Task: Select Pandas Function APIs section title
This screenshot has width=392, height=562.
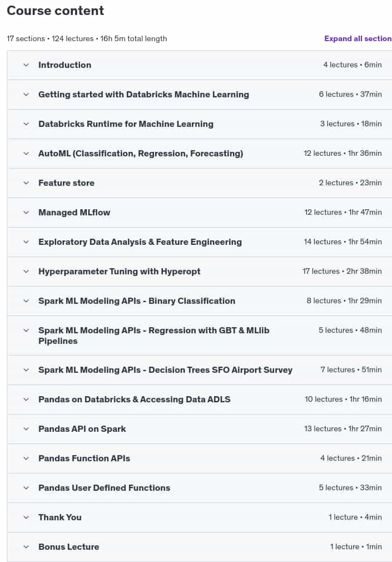Action: (x=84, y=458)
